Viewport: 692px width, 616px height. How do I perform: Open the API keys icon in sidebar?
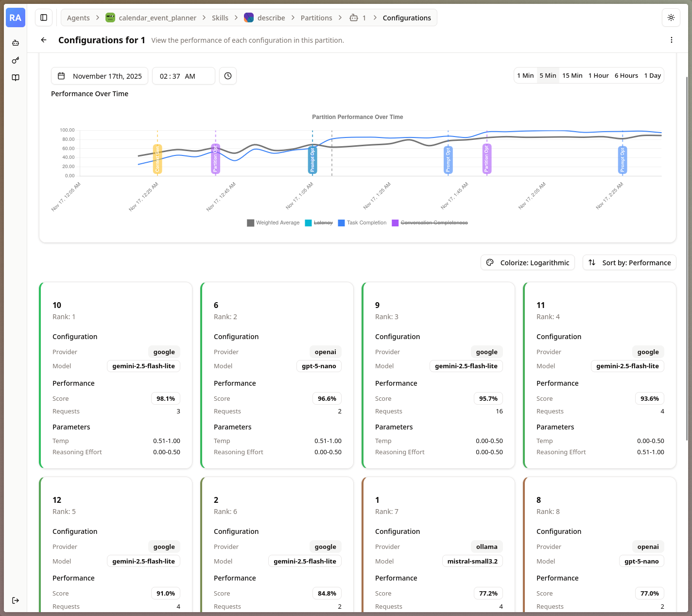[x=16, y=60]
